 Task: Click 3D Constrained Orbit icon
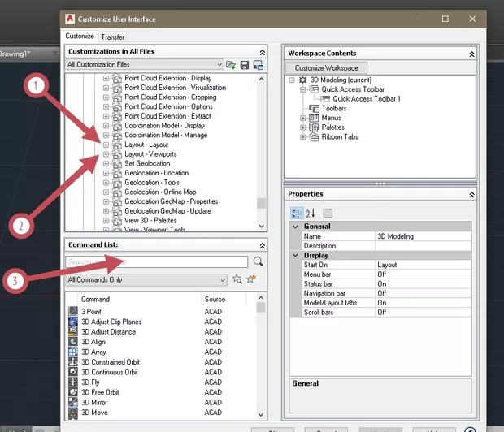tap(73, 361)
